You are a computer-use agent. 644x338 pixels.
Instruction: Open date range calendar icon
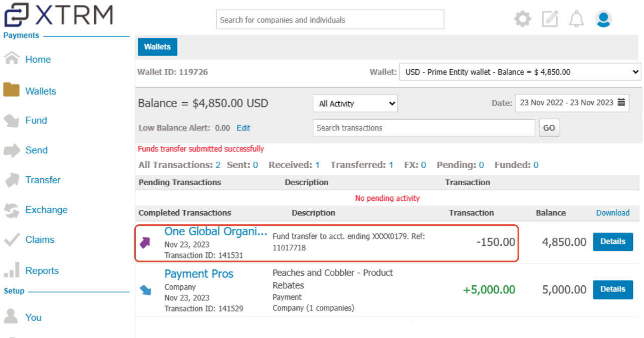pyautogui.click(x=621, y=102)
